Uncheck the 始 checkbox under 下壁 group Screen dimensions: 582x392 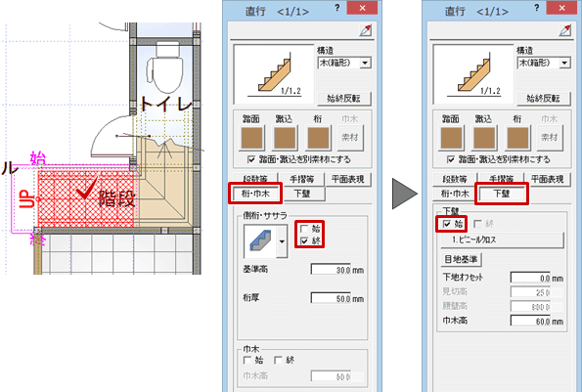coord(447,224)
